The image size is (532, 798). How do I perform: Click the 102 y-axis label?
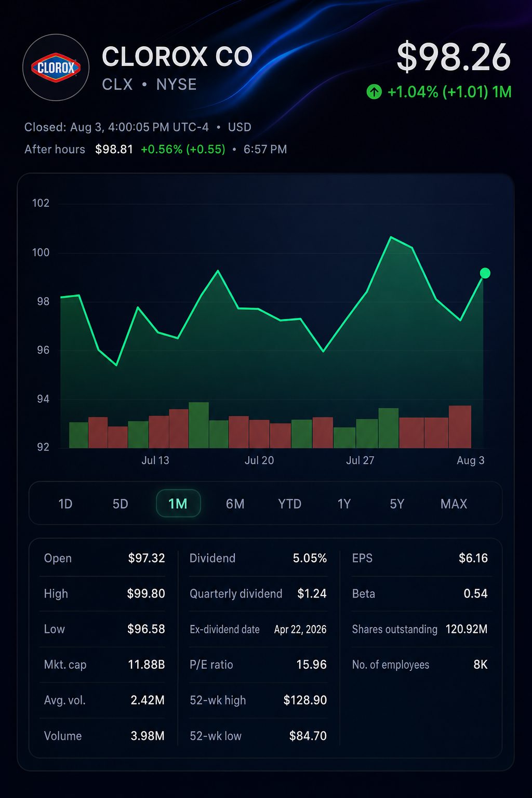(41, 203)
